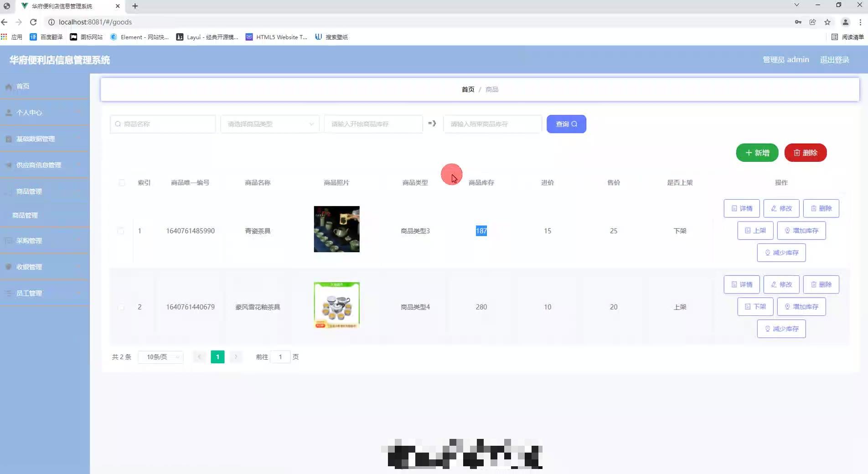Click the 前往 page number input
Viewport: 868px width, 474px height.
click(x=280, y=357)
